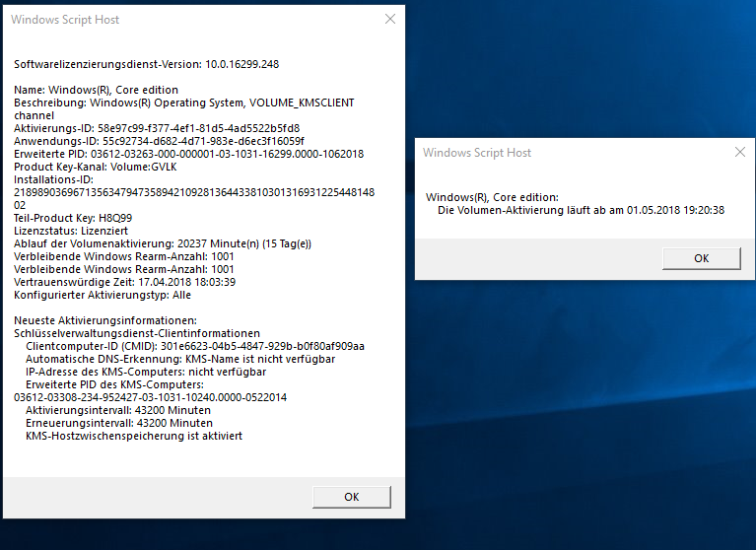
Task: Click the 'KMS-Hostzwischenspeicherung ist aktiviert' line
Action: (134, 436)
